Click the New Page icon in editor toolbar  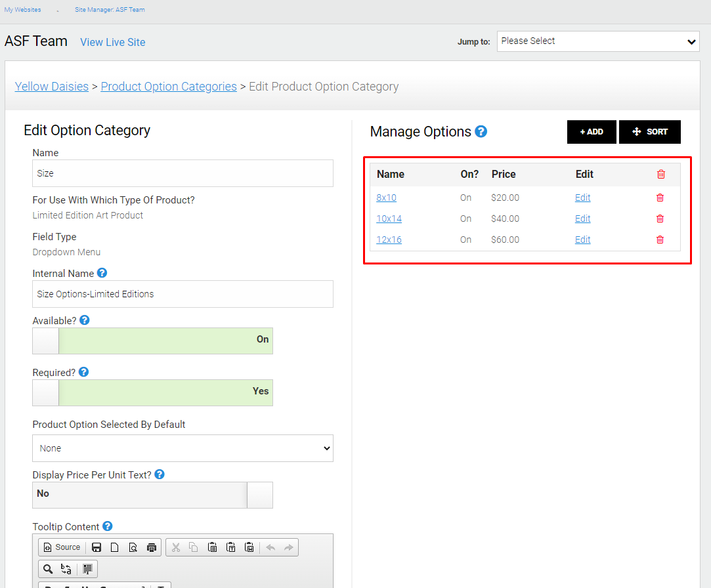(115, 547)
